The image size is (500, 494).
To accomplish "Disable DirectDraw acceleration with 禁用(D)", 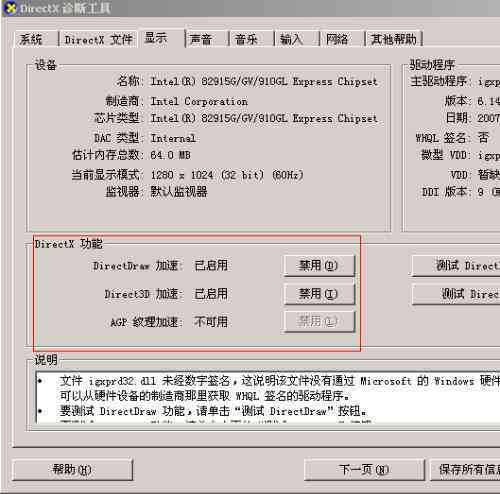I will (x=319, y=266).
